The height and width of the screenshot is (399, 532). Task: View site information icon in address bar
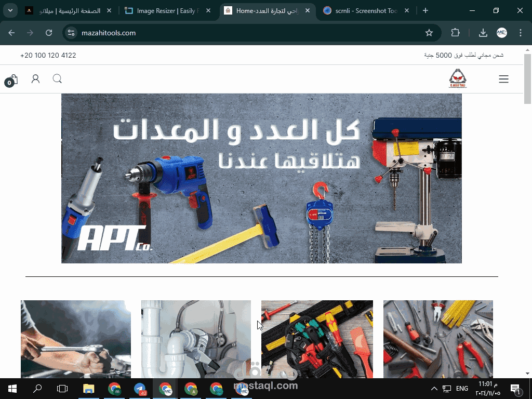tap(71, 33)
